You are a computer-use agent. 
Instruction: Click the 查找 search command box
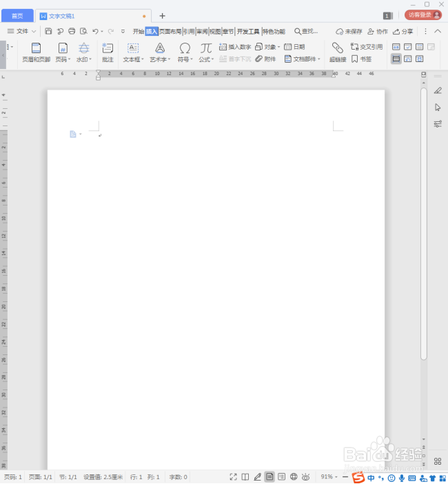point(306,32)
